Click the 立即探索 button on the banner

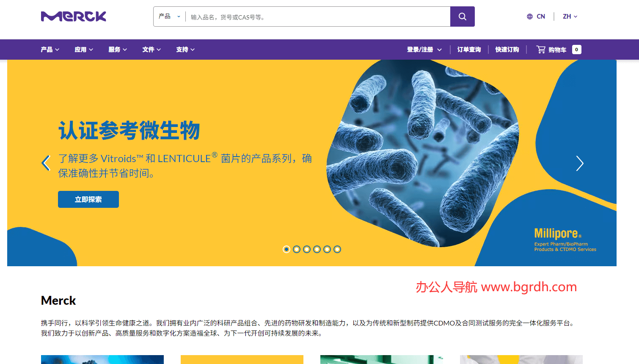(x=88, y=199)
